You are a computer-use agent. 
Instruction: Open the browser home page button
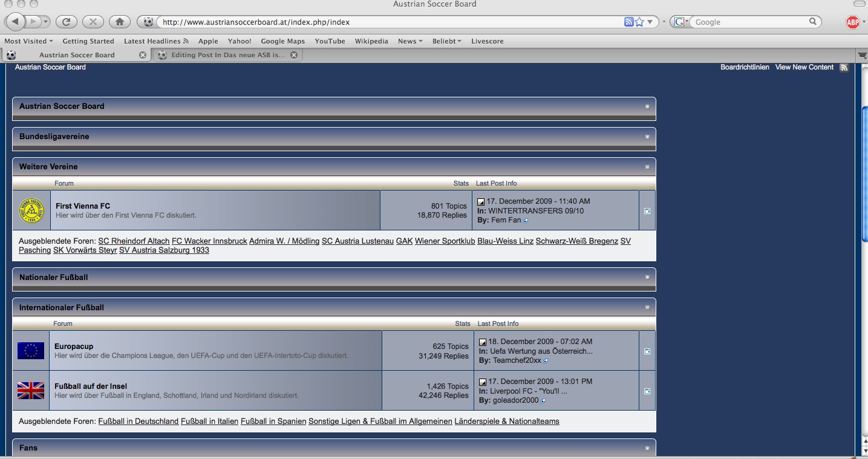point(120,22)
